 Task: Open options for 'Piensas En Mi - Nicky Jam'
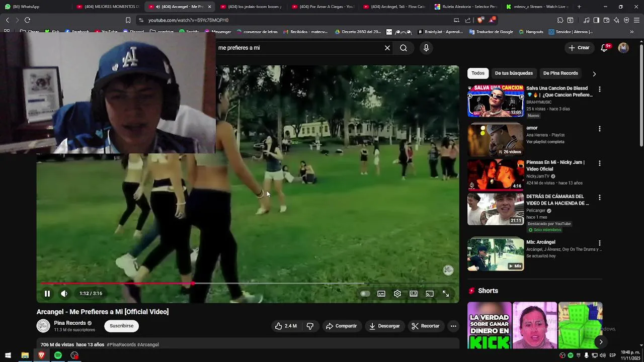click(x=599, y=163)
